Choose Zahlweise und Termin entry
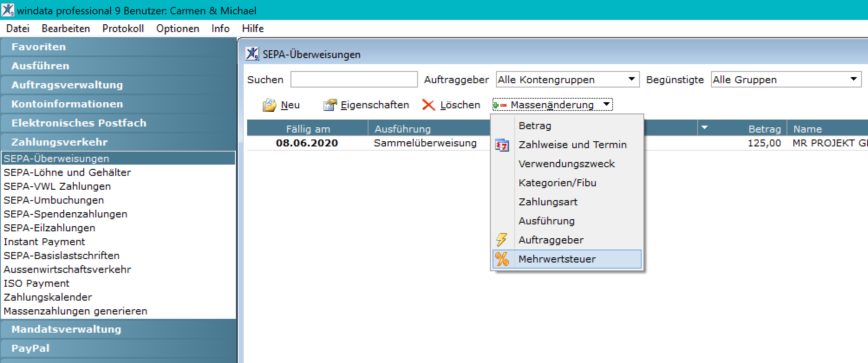This screenshot has height=363, width=868. pyautogui.click(x=567, y=145)
